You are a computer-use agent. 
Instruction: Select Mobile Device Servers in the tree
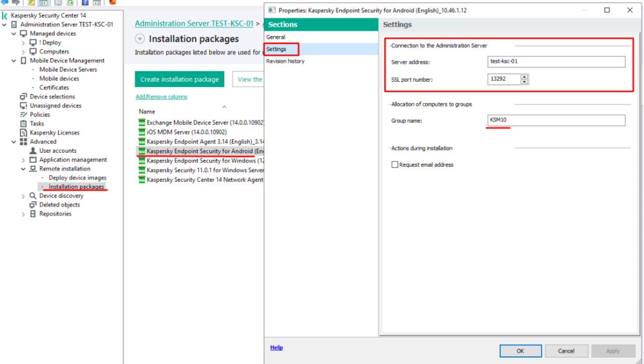pos(68,70)
